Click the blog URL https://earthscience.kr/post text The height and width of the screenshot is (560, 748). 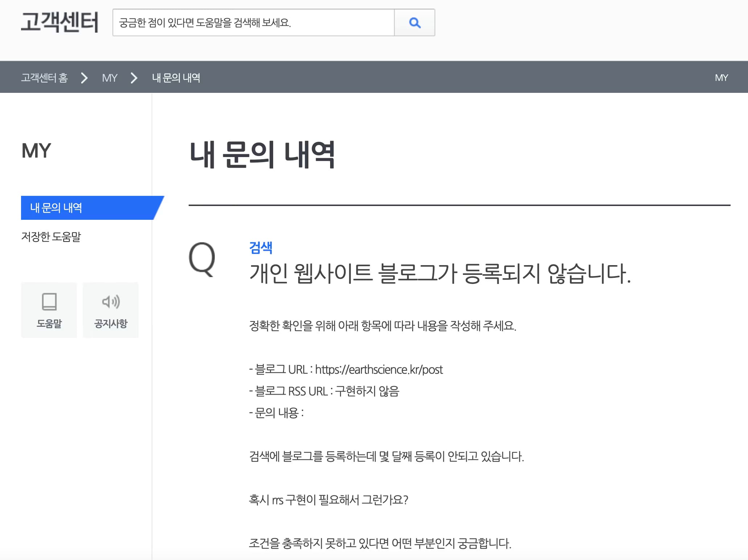pos(379,369)
